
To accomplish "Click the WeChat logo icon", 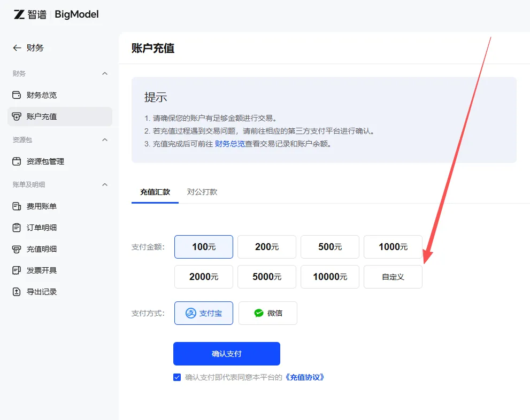I will point(258,313).
